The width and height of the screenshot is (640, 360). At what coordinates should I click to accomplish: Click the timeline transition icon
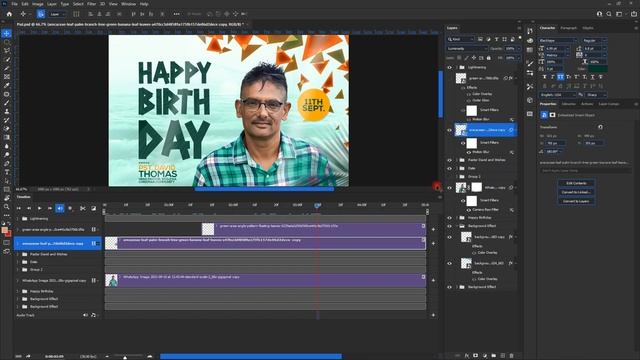[93, 208]
